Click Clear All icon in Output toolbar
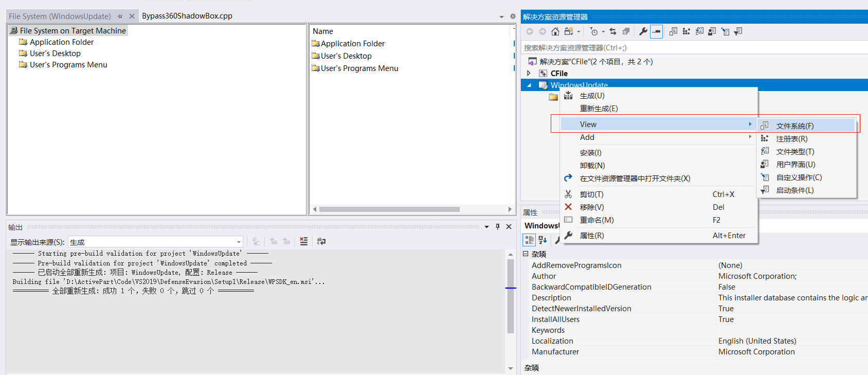 click(304, 241)
